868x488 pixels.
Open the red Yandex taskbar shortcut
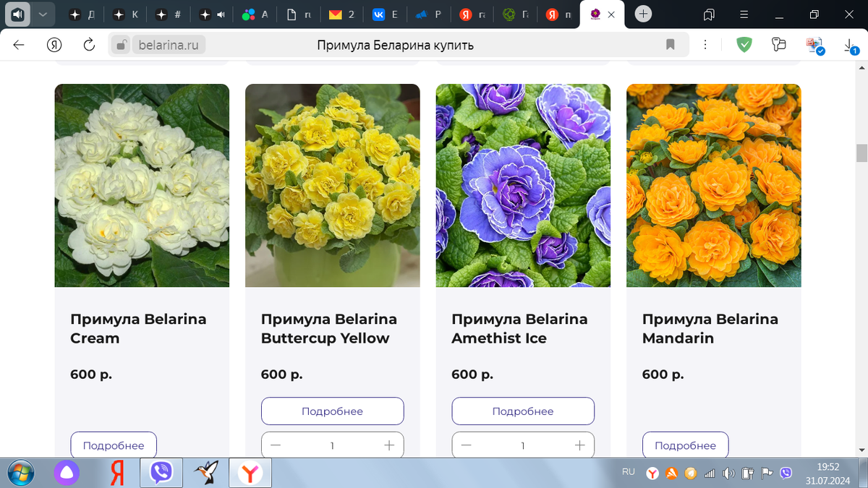117,474
